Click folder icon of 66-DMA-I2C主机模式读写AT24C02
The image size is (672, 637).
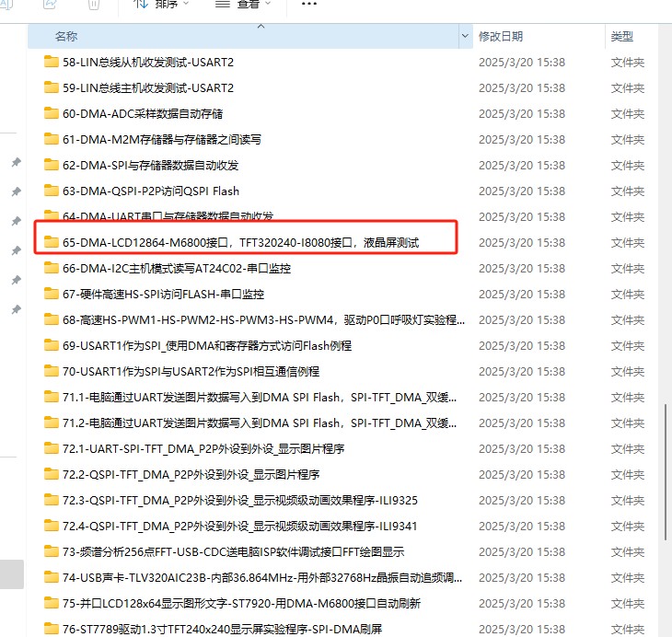tap(51, 268)
